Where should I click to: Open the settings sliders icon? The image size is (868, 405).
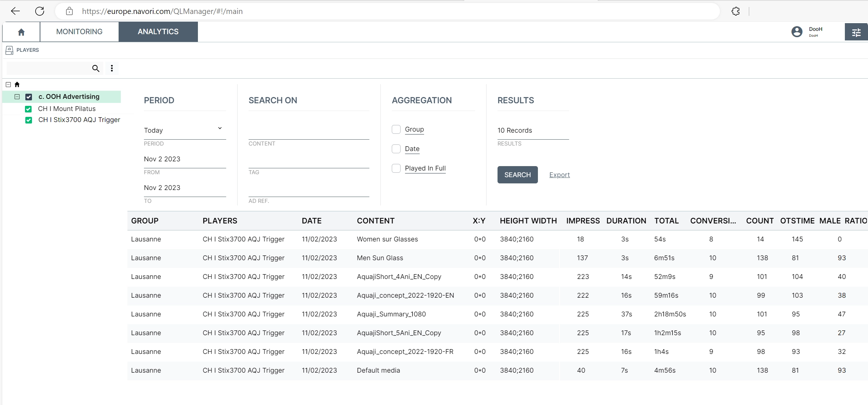pyautogui.click(x=856, y=32)
